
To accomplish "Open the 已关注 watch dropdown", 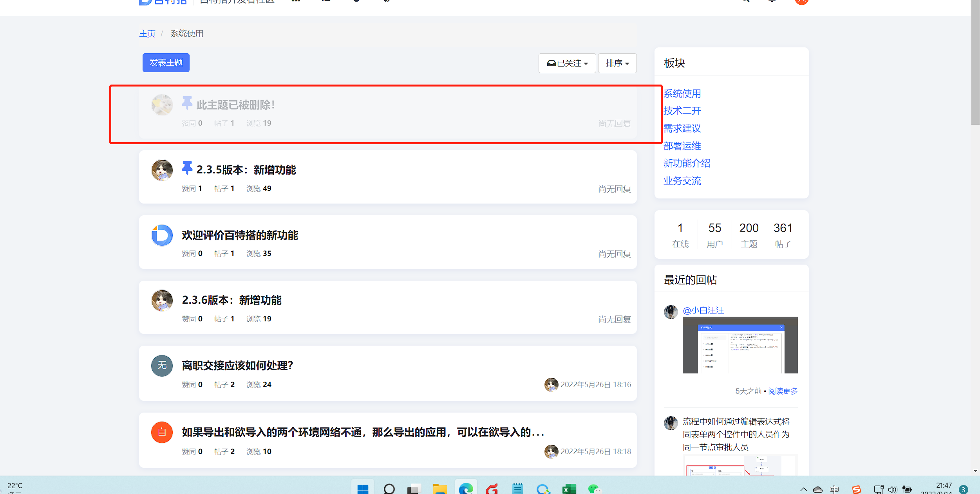I will coord(567,63).
